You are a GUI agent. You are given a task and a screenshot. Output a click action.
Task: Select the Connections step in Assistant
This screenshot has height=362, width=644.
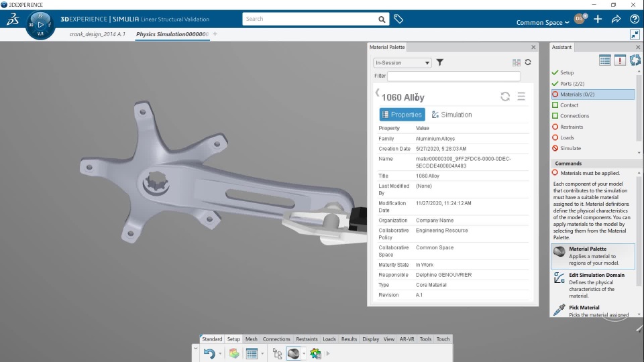(x=574, y=116)
